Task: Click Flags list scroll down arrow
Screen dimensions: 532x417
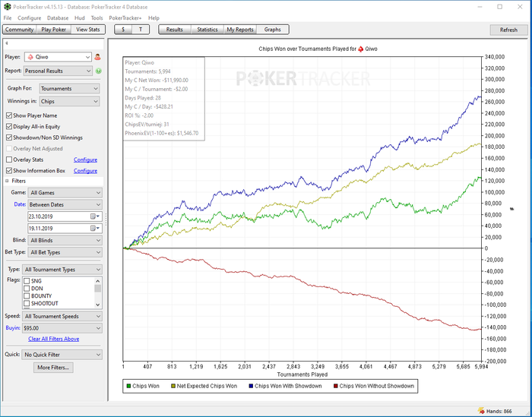Action: coord(98,305)
